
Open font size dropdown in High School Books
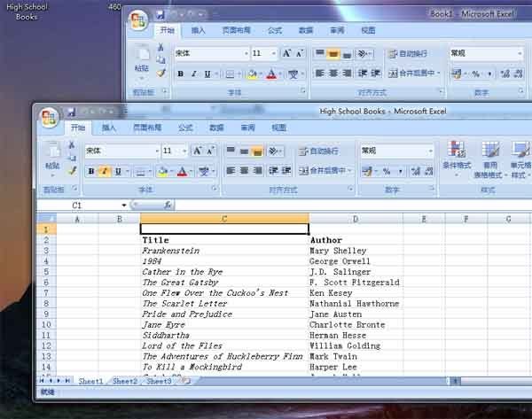pos(184,151)
